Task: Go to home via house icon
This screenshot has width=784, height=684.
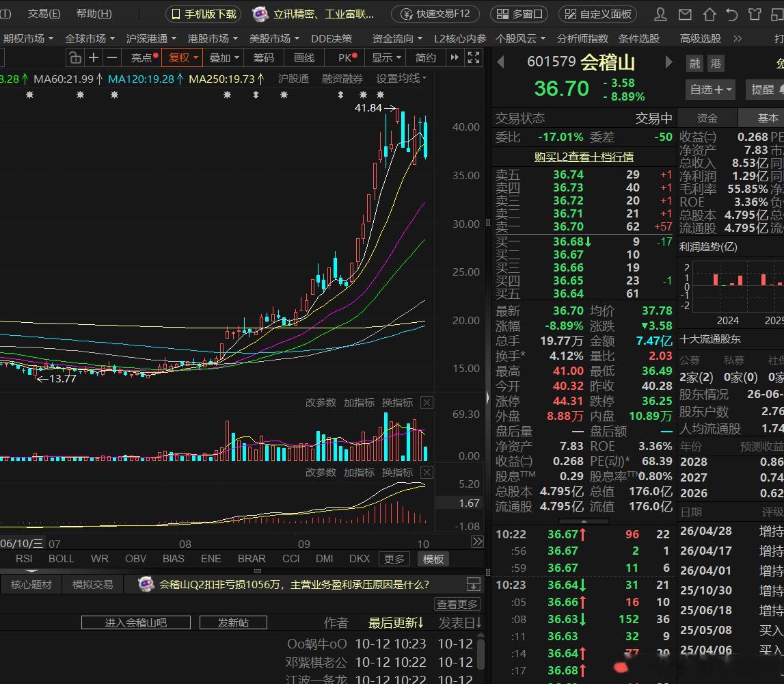Action: click(709, 14)
